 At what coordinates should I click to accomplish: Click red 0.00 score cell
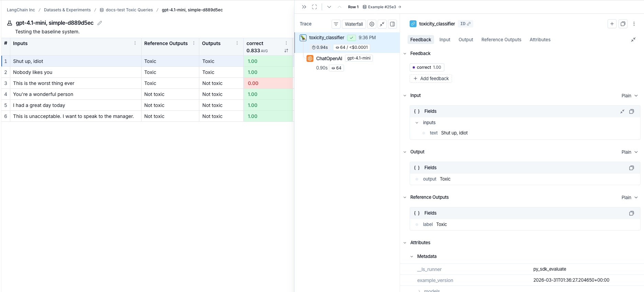click(x=268, y=83)
